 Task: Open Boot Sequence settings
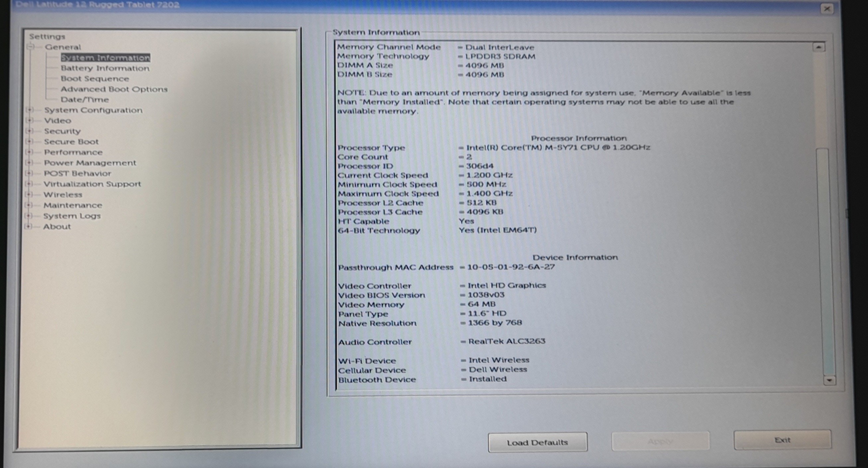click(x=95, y=79)
